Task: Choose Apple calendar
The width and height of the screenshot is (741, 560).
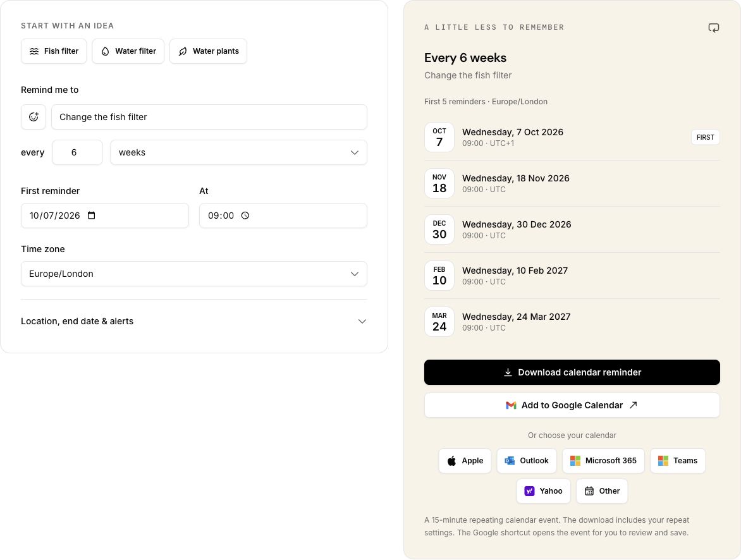Action: pyautogui.click(x=465, y=461)
